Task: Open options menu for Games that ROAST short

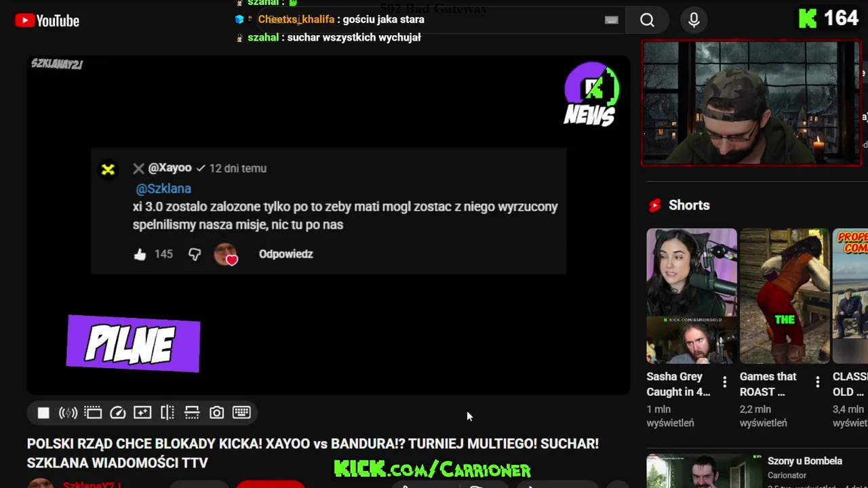Action: pyautogui.click(x=817, y=382)
